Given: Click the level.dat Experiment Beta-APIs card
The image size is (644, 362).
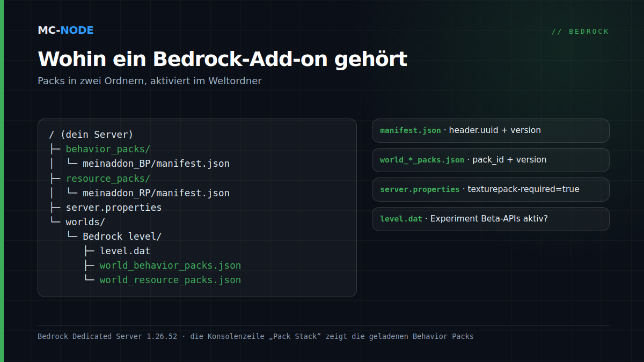Looking at the screenshot, I should pos(491,219).
